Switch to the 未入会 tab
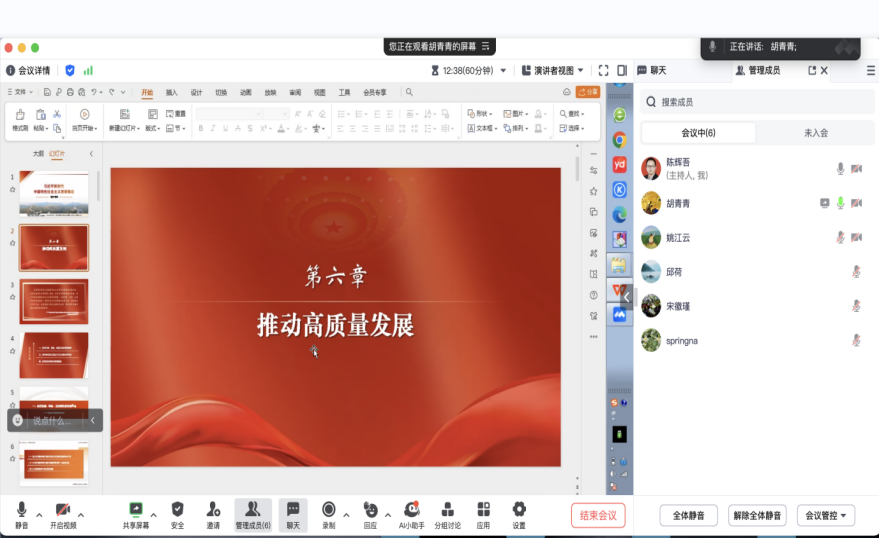The image size is (879, 538). click(x=815, y=133)
